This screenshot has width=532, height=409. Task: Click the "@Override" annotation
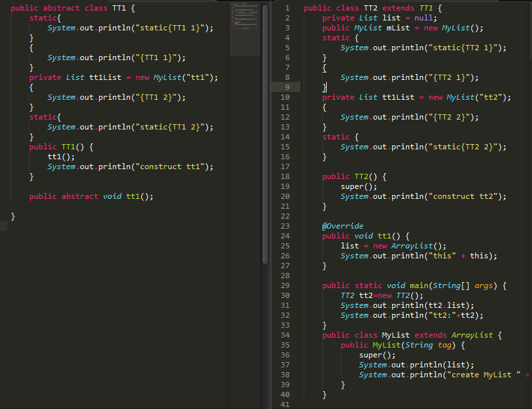tap(343, 226)
